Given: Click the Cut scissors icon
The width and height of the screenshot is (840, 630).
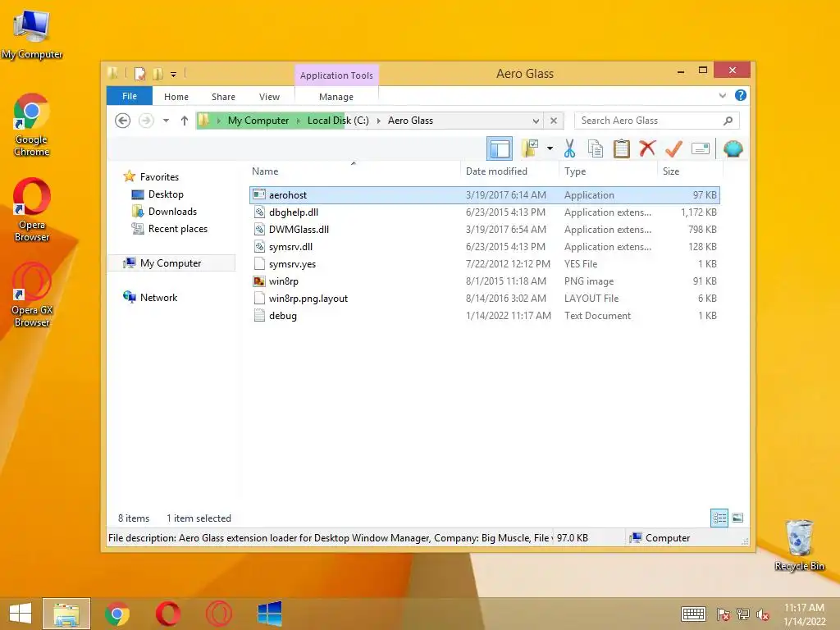Looking at the screenshot, I should pos(569,148).
